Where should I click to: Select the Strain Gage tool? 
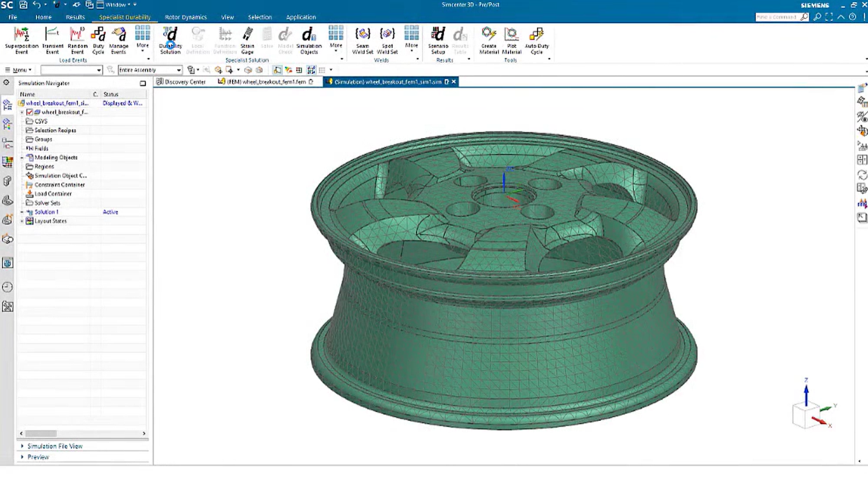tap(248, 40)
